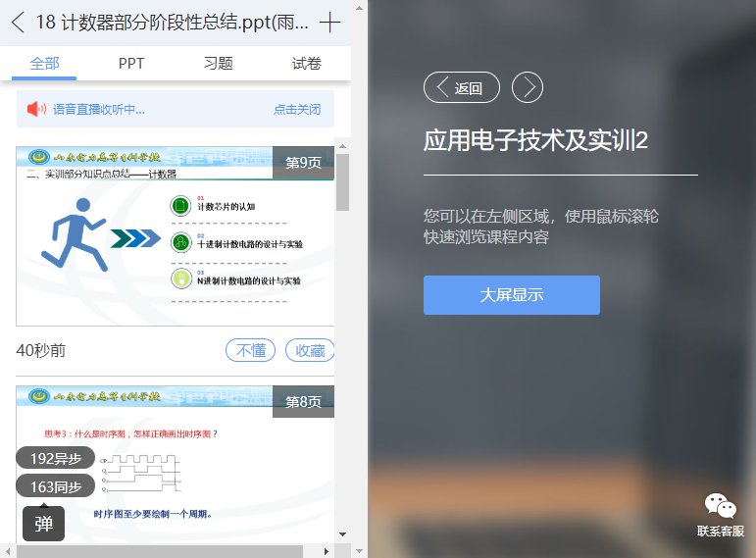Open the page 8 slide thumbnail

(175, 464)
